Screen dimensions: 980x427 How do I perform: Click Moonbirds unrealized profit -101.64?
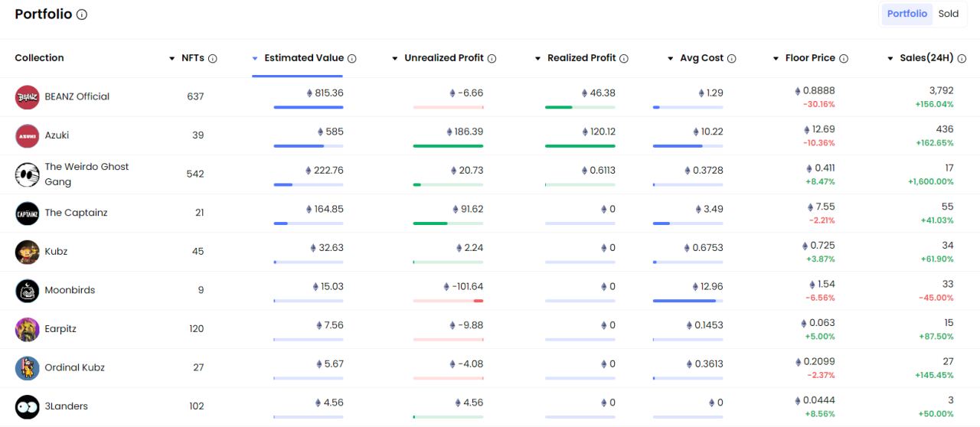[x=462, y=286]
